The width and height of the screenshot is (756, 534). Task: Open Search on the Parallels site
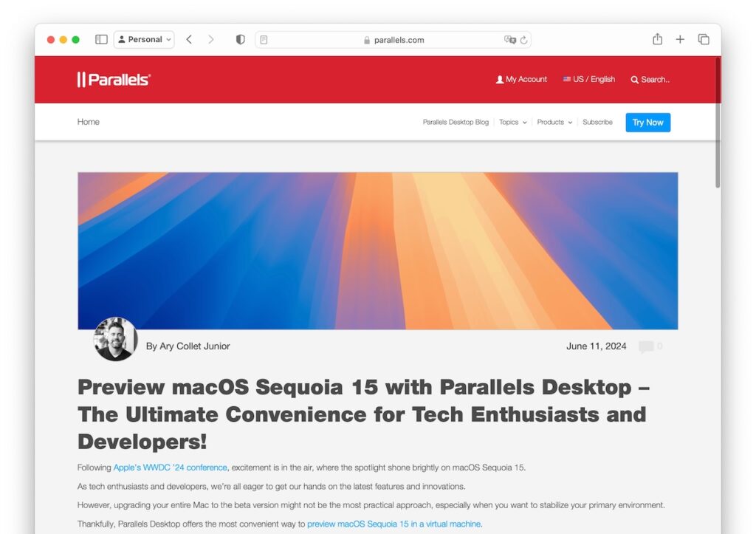pos(649,79)
